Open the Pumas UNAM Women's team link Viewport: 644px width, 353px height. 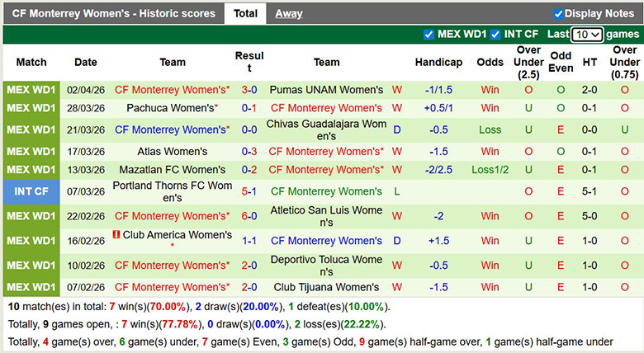point(326,89)
